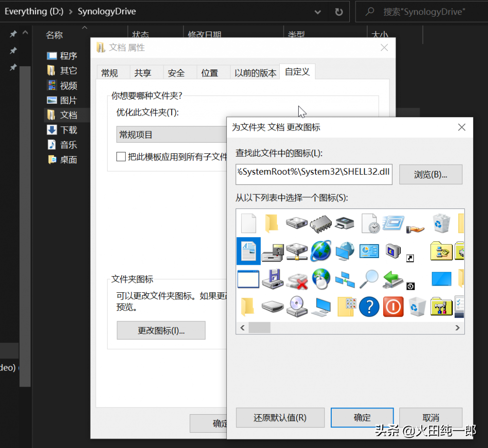Pick the monitor with moon screensaver icon
Image resolution: width=488 pixels, height=448 pixels.
click(393, 251)
